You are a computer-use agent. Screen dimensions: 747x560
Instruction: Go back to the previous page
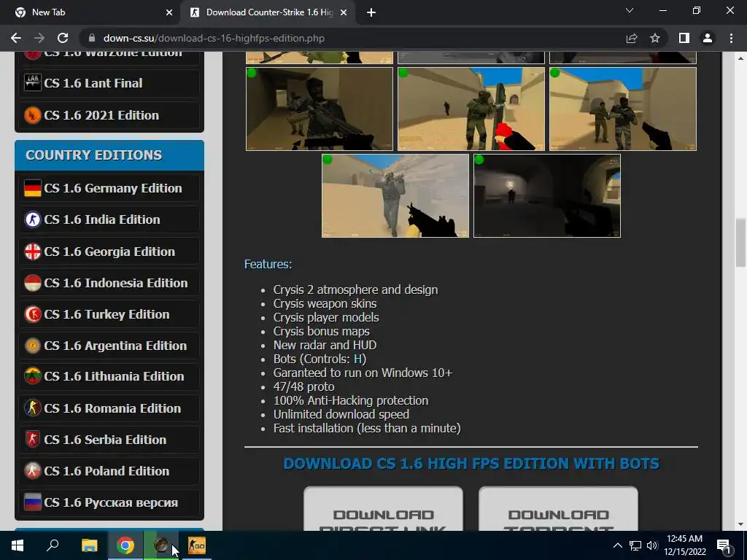16,38
